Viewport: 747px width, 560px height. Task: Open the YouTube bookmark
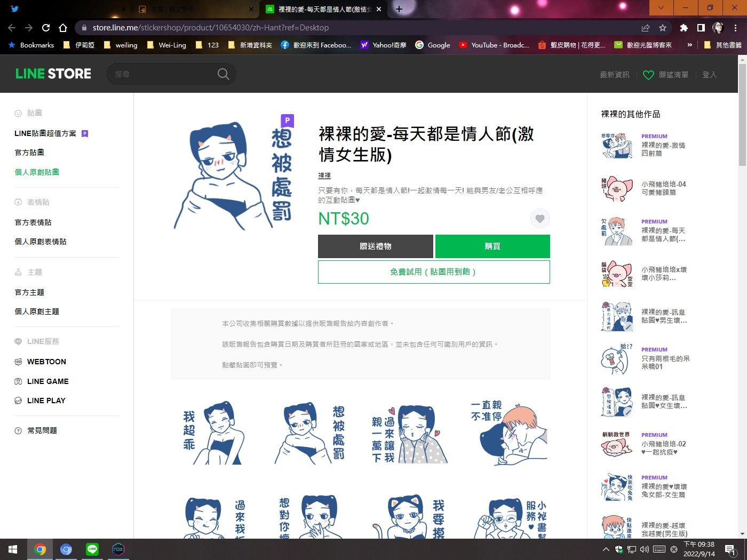coord(494,45)
